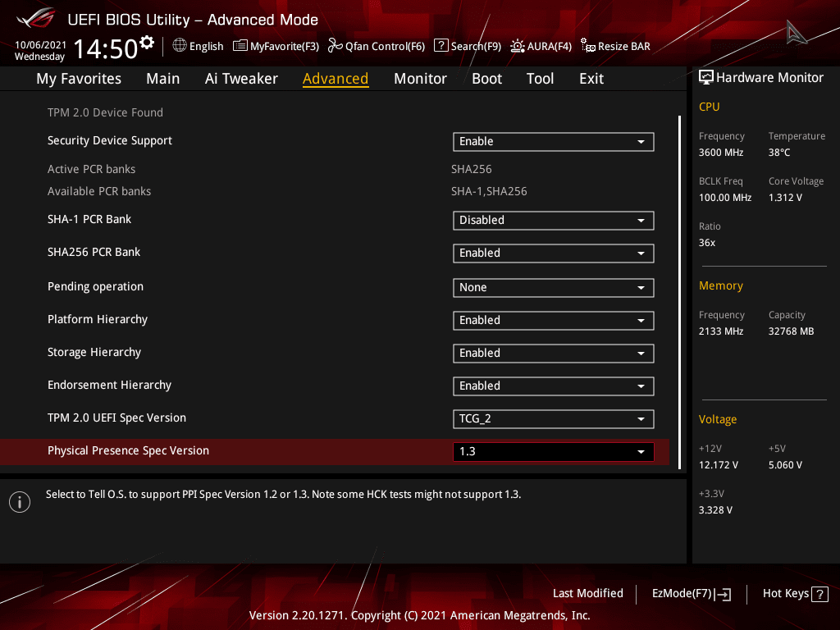Viewport: 840px width, 630px height.
Task: Click the ROG logo icon
Action: click(x=36, y=18)
